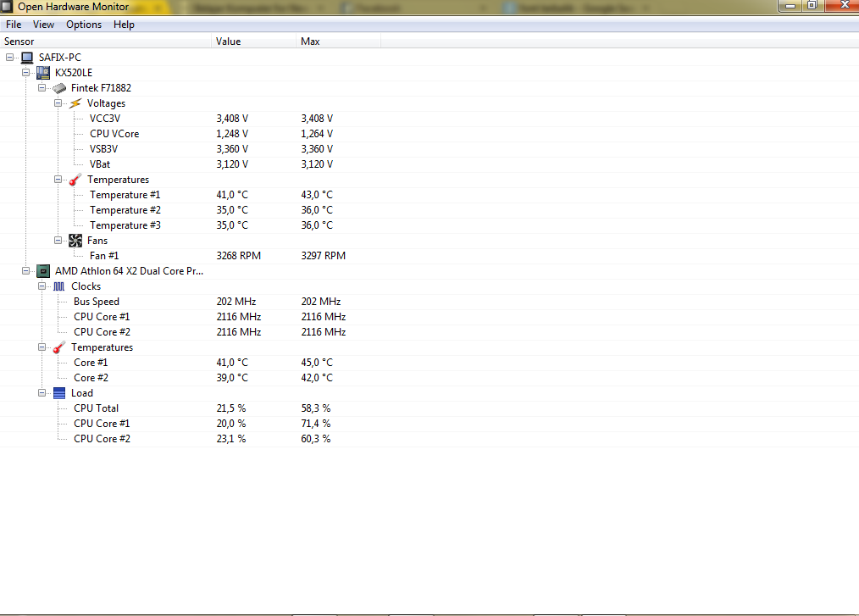Select Temperature #3 sensor
The height and width of the screenshot is (616, 859).
[429, 225]
